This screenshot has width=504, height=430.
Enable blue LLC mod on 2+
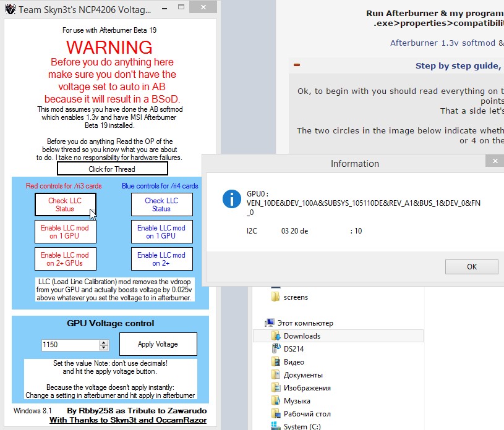click(x=161, y=259)
